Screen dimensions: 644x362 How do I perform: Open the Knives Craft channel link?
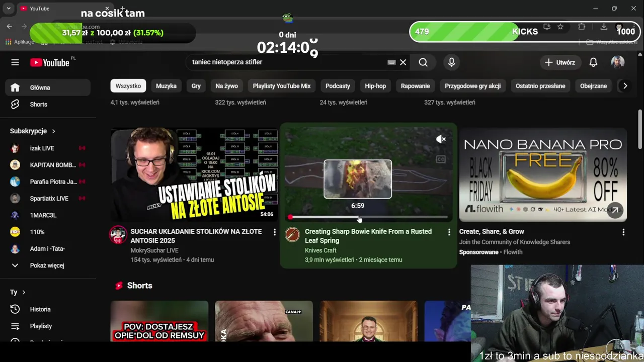point(320,250)
